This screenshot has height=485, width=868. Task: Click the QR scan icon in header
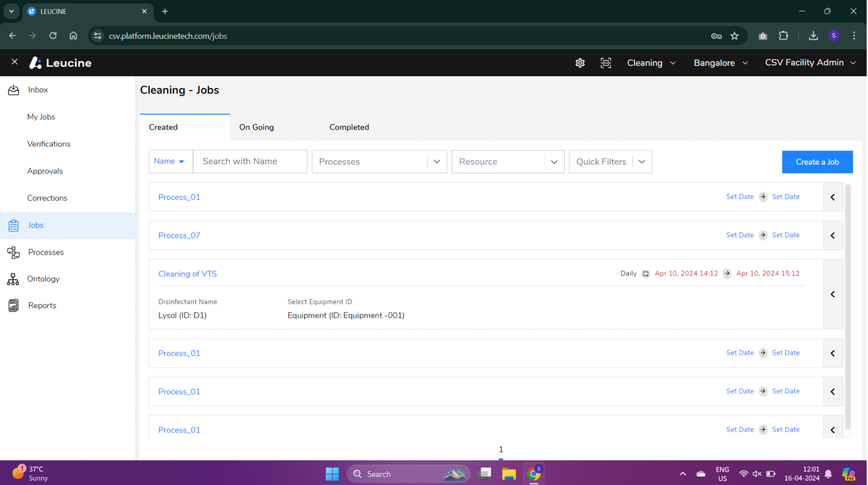tap(606, 63)
